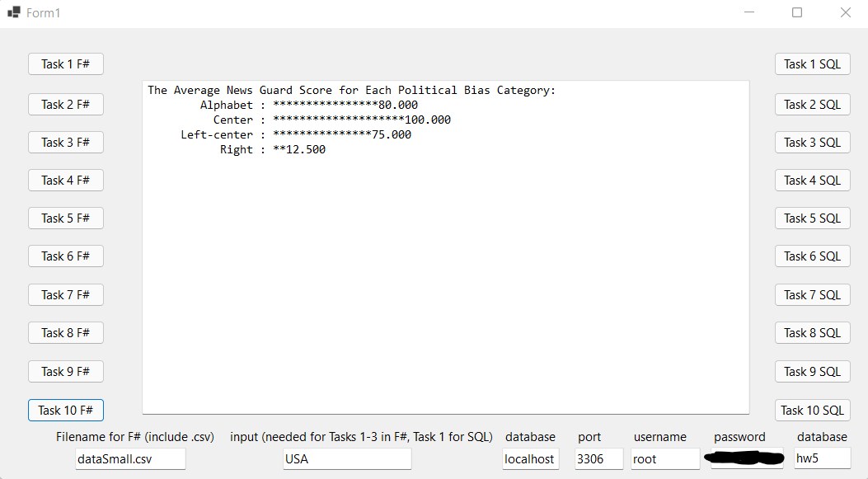Close the Form1 window
Screen dimensions: 868x479
pos(845,12)
